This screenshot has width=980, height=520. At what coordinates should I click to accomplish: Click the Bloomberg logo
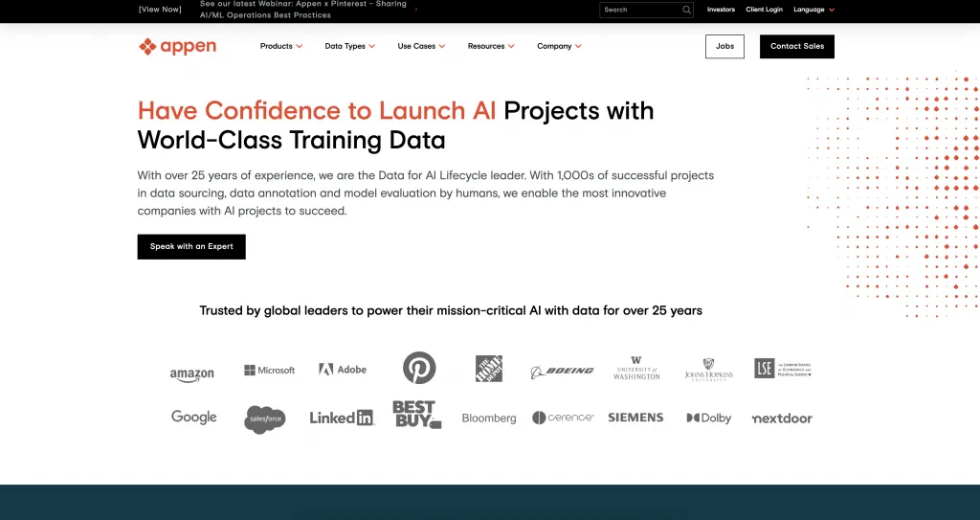[489, 418]
